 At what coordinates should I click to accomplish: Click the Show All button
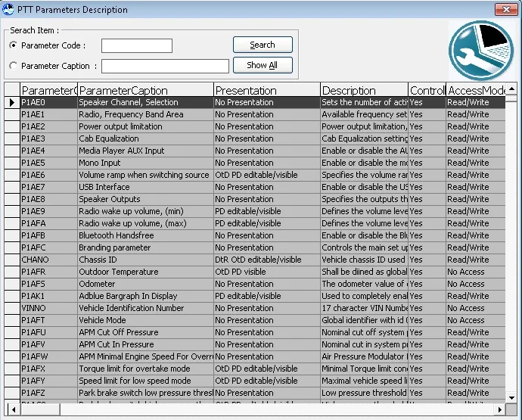(263, 65)
